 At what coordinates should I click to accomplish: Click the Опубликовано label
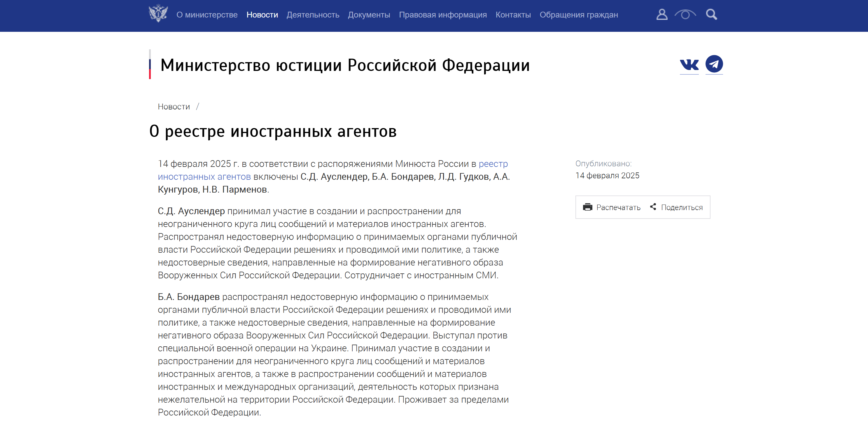(x=603, y=164)
